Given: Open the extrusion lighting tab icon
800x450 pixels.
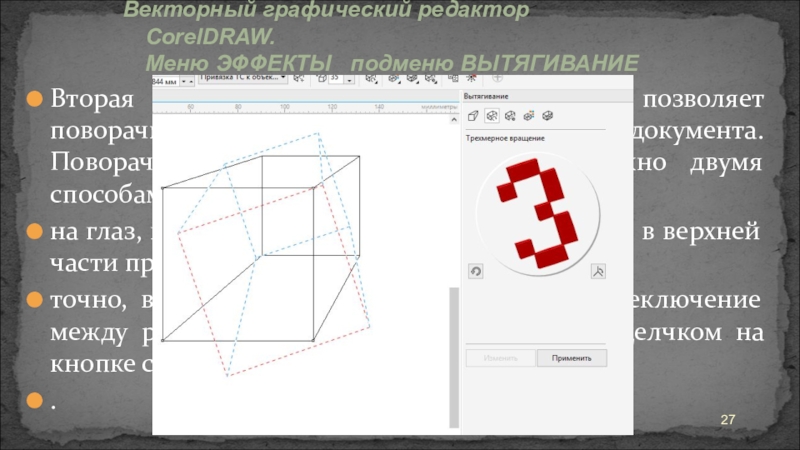Looking at the screenshot, I should (x=510, y=116).
